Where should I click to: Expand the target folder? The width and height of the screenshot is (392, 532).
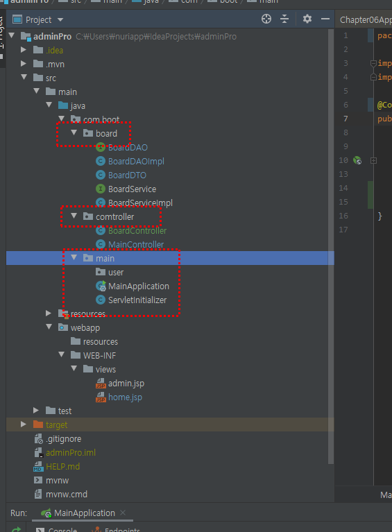click(x=24, y=424)
